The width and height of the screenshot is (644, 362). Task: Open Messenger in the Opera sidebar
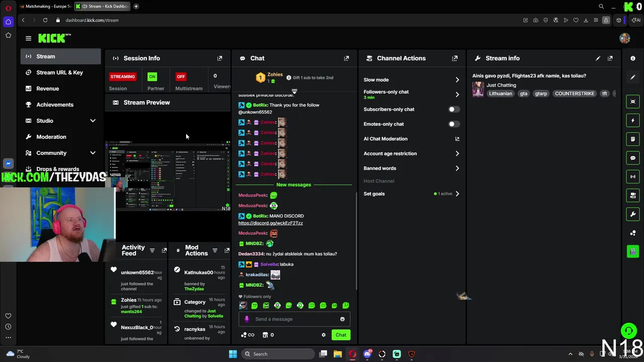(8, 163)
